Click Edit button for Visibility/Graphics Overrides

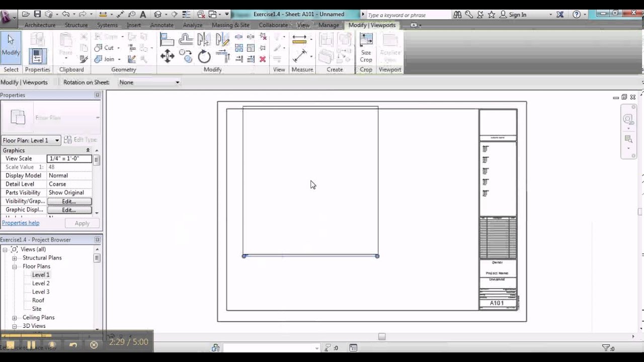pyautogui.click(x=69, y=201)
